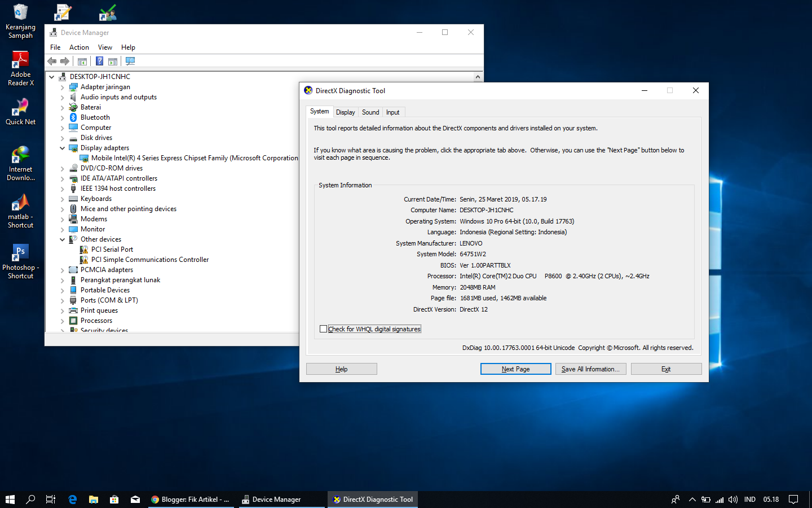Screen dimensions: 812x508
Task: Switch to the Display tab in DirectX Diagnostic Tool
Action: point(345,112)
